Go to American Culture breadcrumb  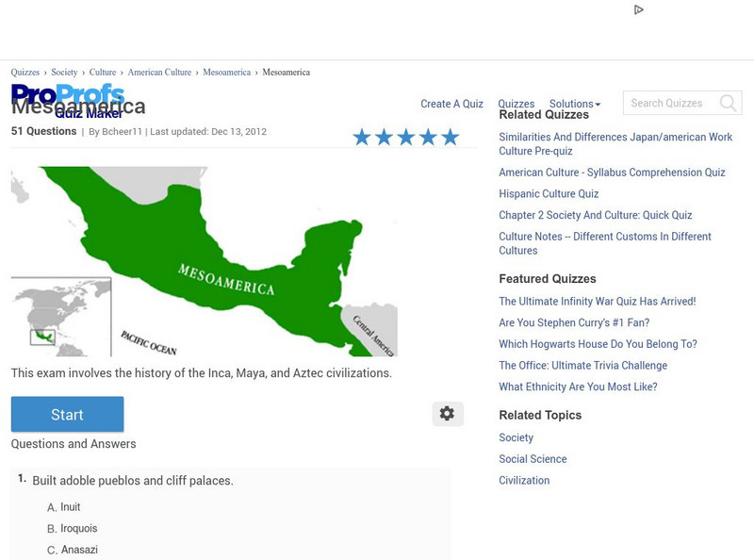coord(159,73)
